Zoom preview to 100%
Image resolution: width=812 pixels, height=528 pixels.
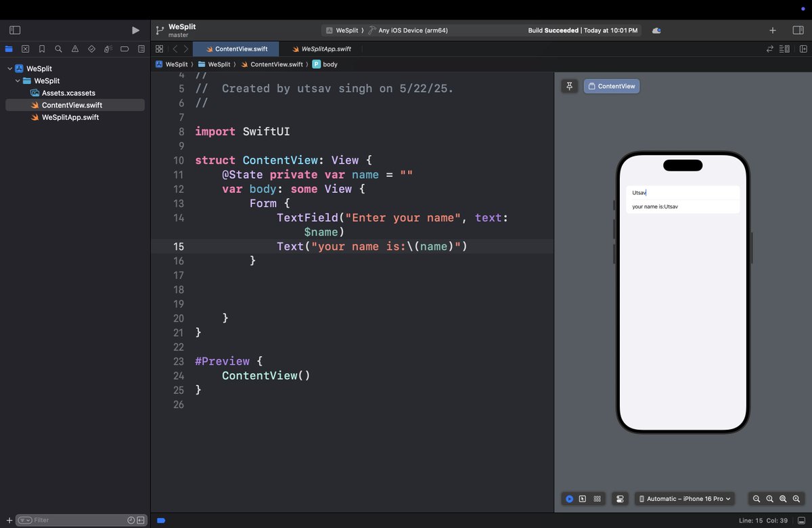(769, 499)
